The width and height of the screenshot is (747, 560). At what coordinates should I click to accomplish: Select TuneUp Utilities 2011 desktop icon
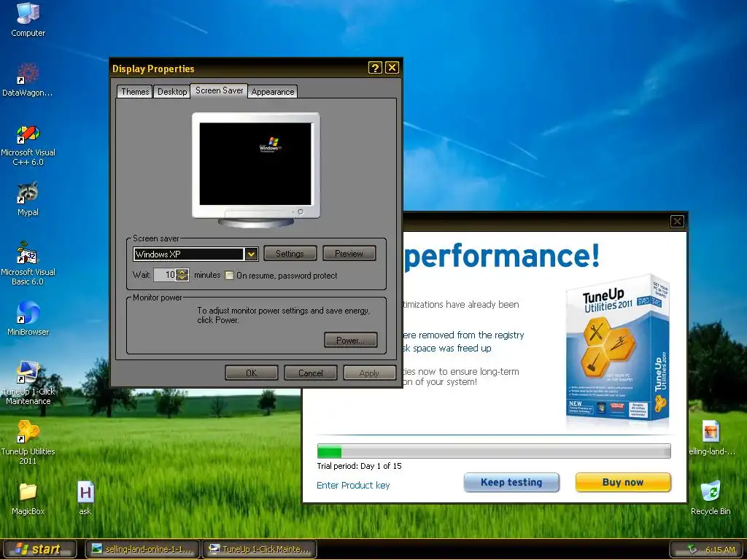pos(28,442)
